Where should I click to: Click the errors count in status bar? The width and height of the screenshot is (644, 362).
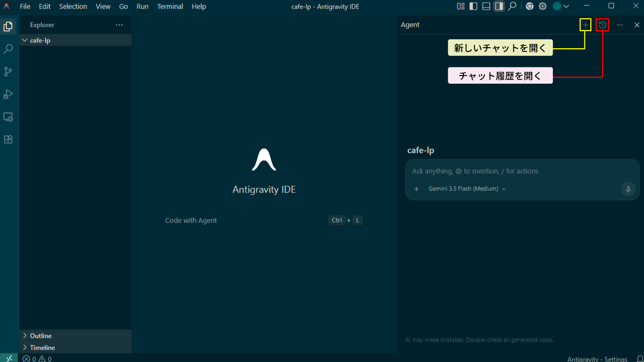tap(29, 359)
